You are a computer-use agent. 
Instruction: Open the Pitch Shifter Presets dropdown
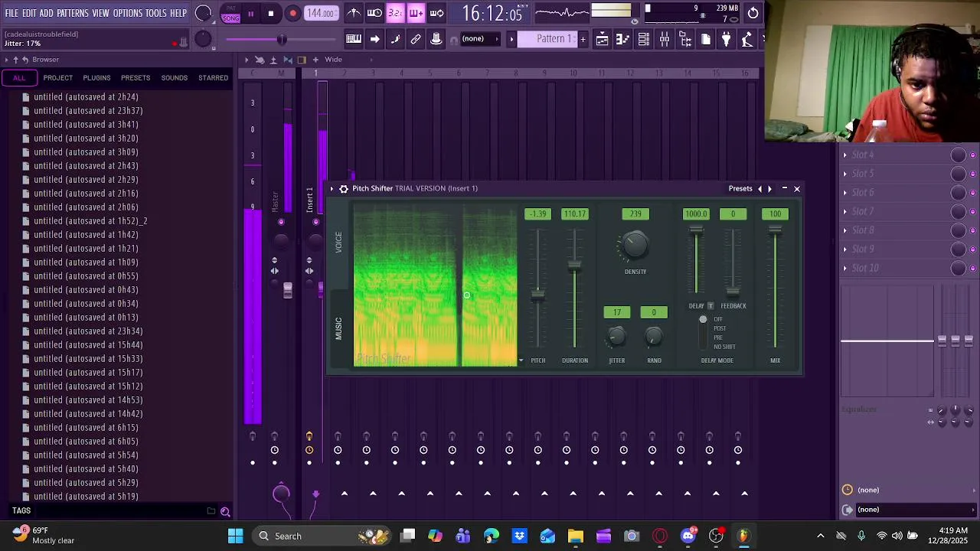click(740, 188)
